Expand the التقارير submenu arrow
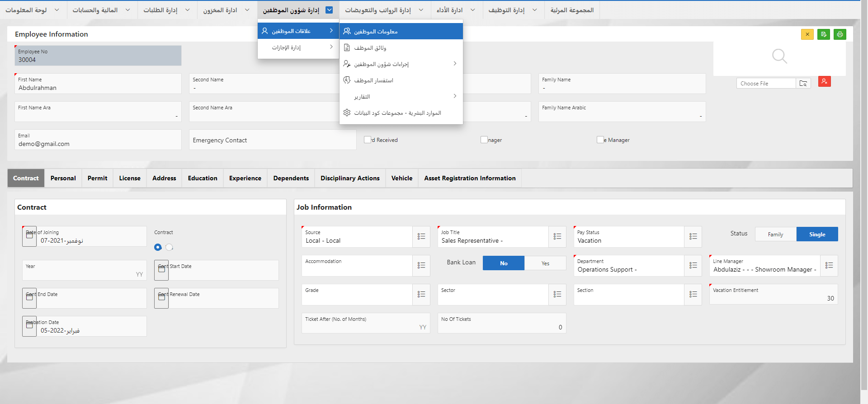The height and width of the screenshot is (404, 868). tap(454, 96)
